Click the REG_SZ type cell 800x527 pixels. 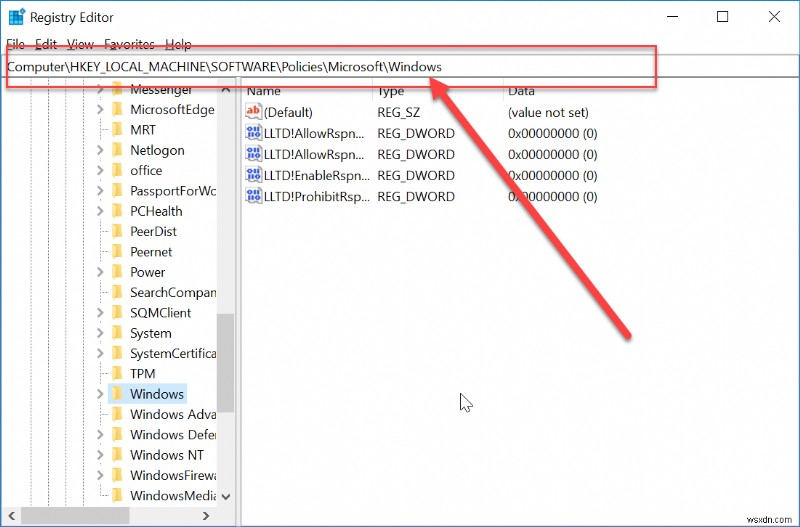pos(398,112)
